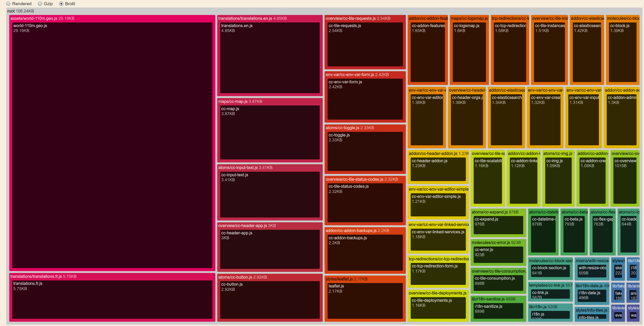
Task: Click the leaflet.js styles block
Action: click(365, 301)
